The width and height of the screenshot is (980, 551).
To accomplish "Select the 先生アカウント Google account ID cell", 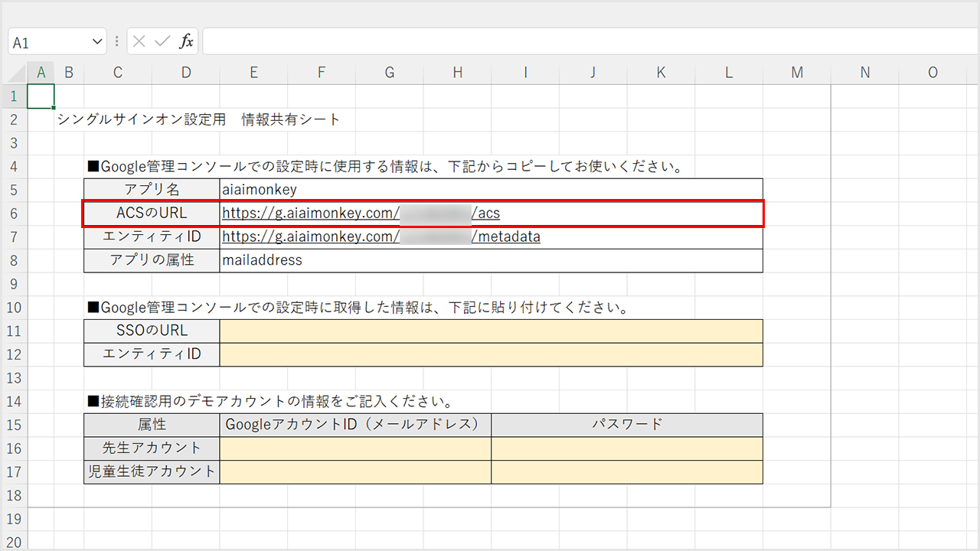I will [x=355, y=448].
